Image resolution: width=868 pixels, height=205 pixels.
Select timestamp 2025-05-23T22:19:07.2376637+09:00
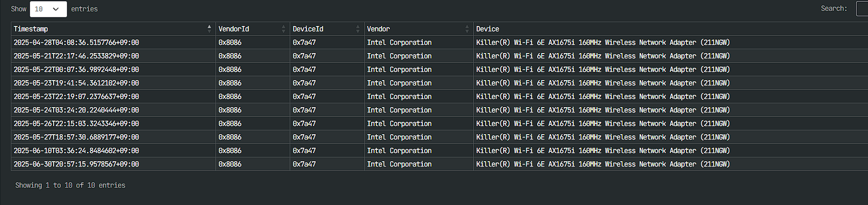click(76, 96)
